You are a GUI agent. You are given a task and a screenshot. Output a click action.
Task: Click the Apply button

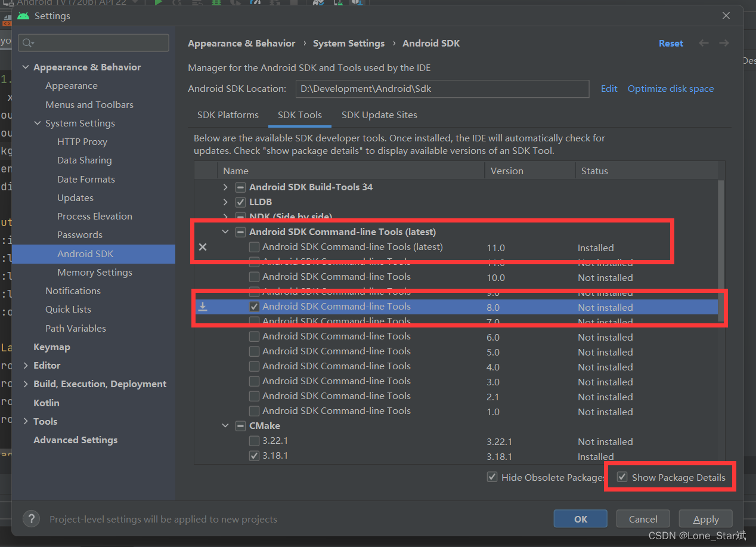pyautogui.click(x=706, y=519)
